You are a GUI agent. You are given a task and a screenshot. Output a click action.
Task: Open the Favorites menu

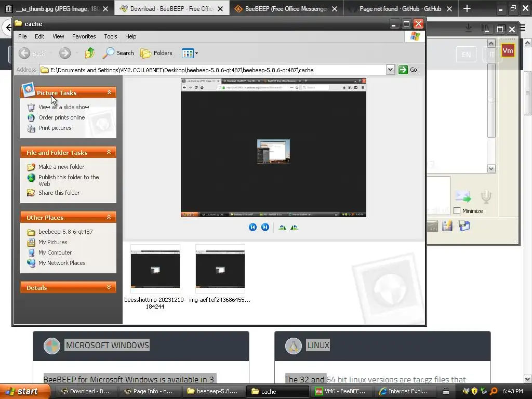pos(84,36)
